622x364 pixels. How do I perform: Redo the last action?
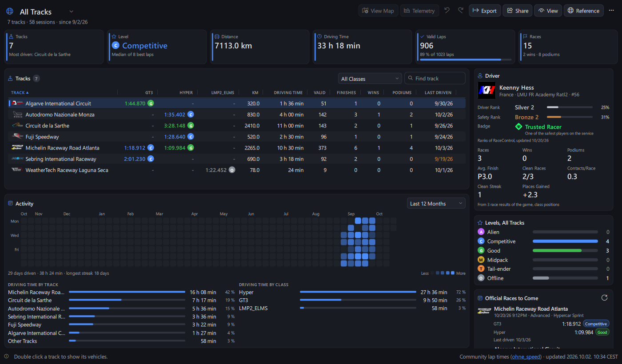tap(461, 11)
